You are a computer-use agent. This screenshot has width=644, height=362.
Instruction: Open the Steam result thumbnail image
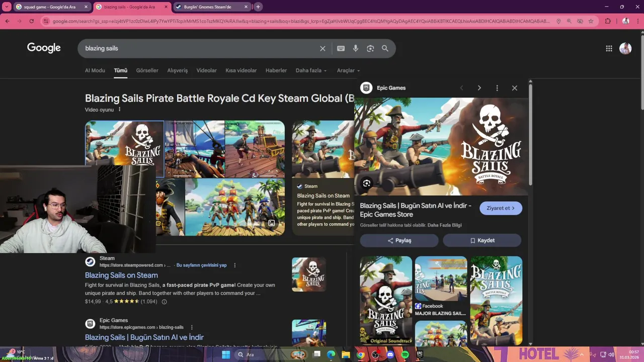[309, 275]
